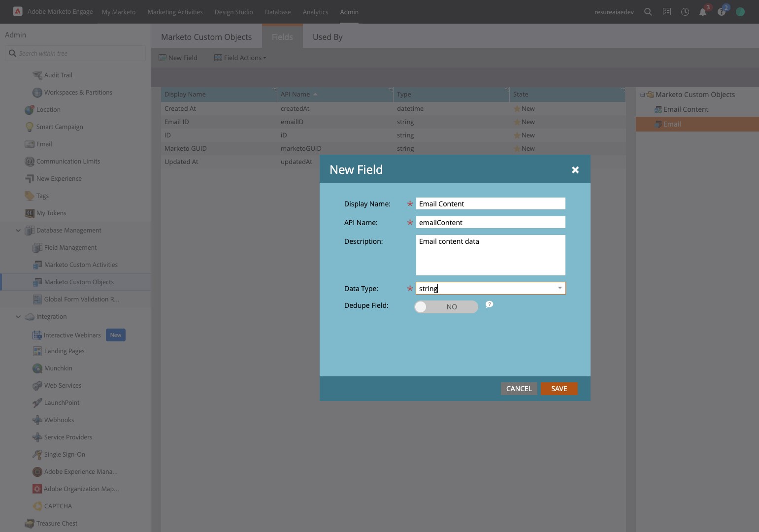Select Adobe Organization Map... tree item

coord(81,489)
